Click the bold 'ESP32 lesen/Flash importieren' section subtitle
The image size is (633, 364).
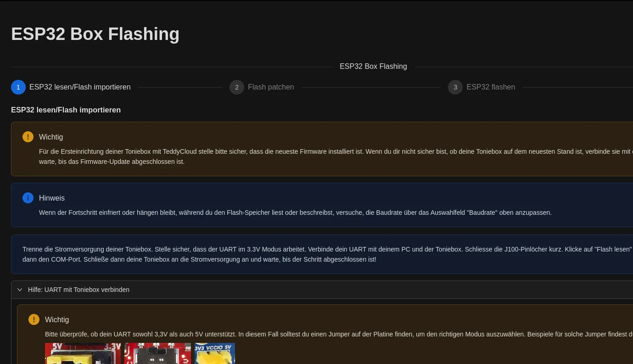66,110
